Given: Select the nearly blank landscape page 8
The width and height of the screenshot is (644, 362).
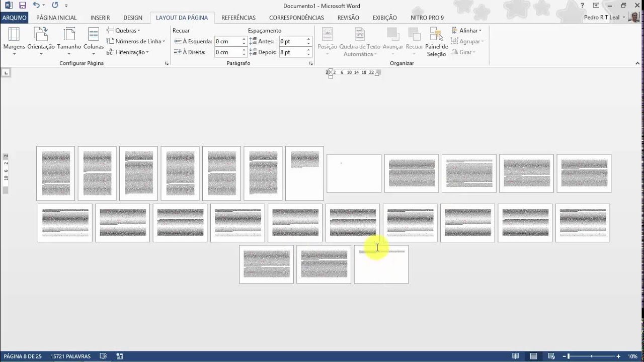Looking at the screenshot, I should (x=354, y=173).
